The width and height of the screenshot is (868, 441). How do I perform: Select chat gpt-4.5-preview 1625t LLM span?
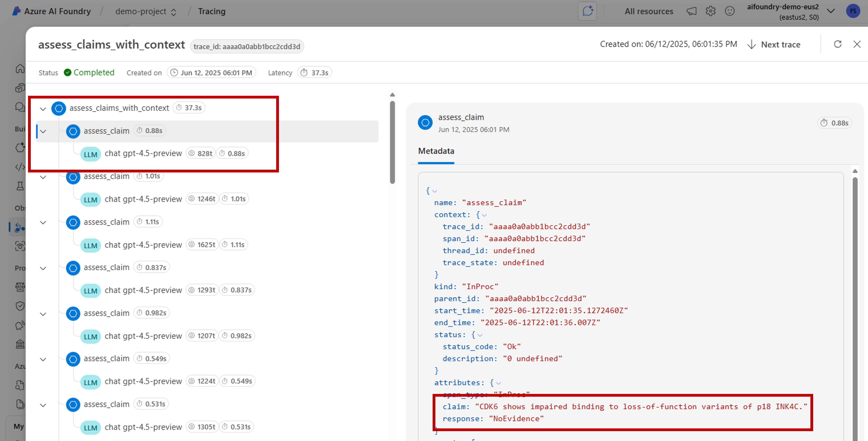coord(143,245)
